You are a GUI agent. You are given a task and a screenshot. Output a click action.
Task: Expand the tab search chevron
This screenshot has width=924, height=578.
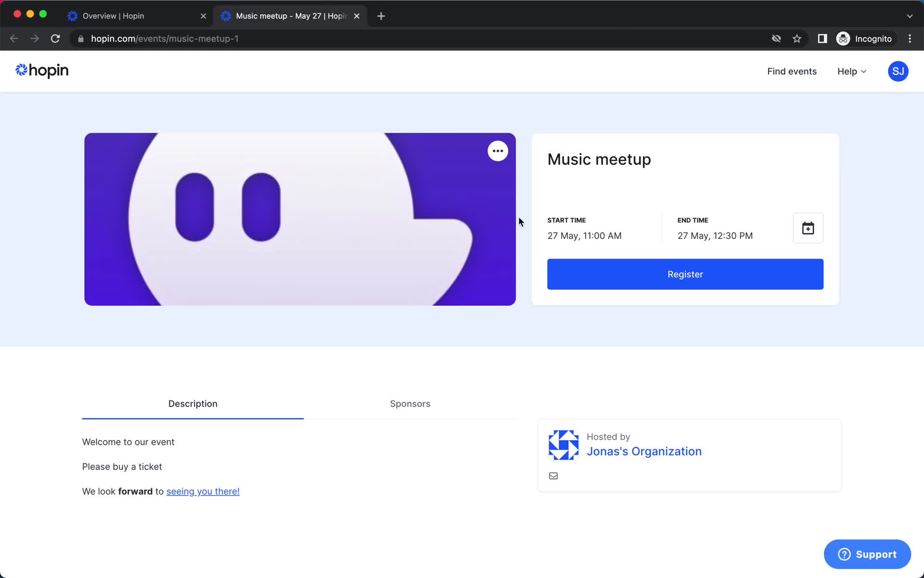[x=910, y=16]
